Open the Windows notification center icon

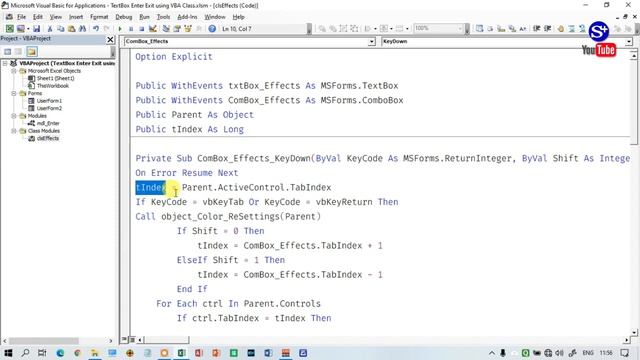[x=625, y=353]
